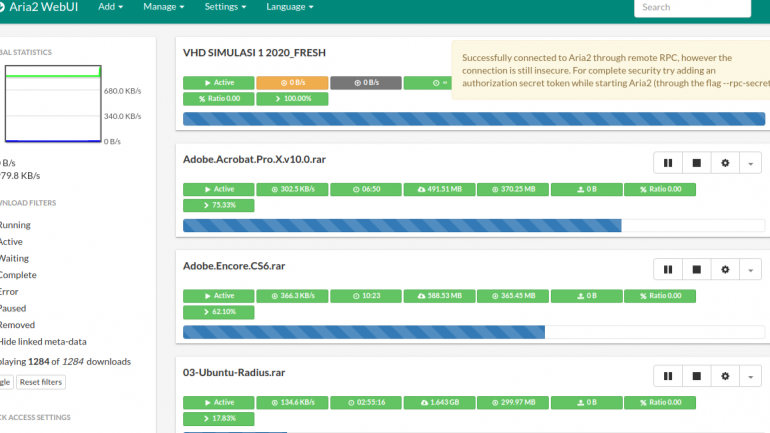Click the 06:50 remaining time badge
This screenshot has height=433, width=770.
pyautogui.click(x=366, y=189)
